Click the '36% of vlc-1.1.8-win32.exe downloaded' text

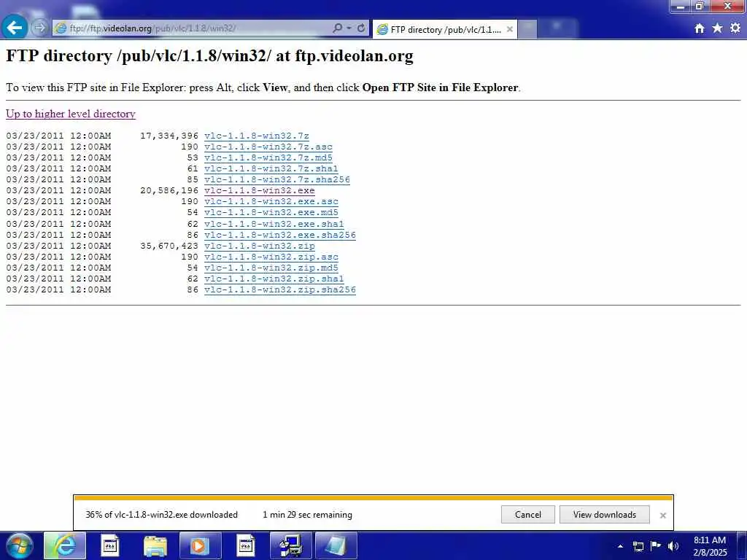click(161, 515)
